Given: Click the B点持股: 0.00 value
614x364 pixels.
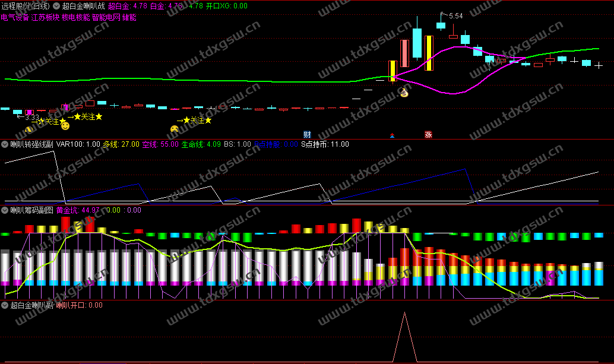Looking at the screenshot, I should tap(276, 144).
